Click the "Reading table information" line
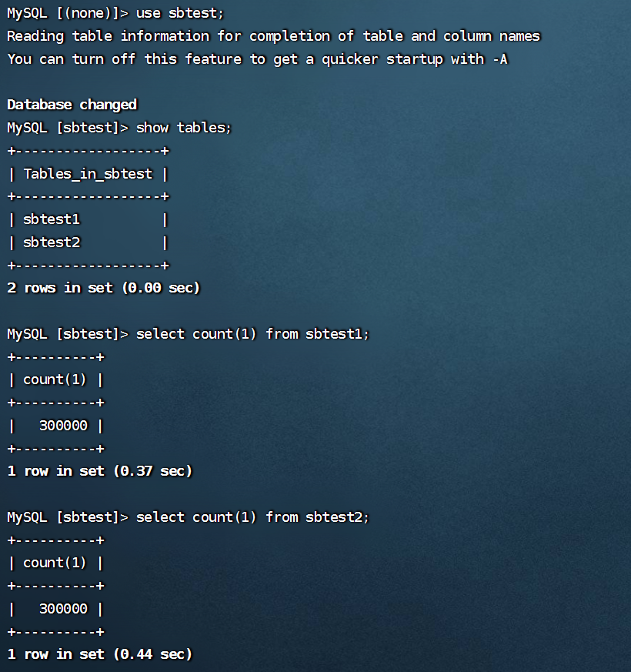631x672 pixels. [273, 36]
